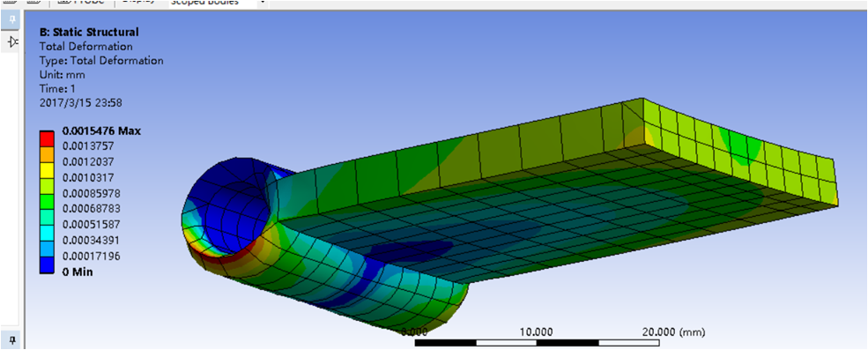This screenshot has height=350, width=868.
Task: Click the Time: 1 label
Action: [x=57, y=89]
